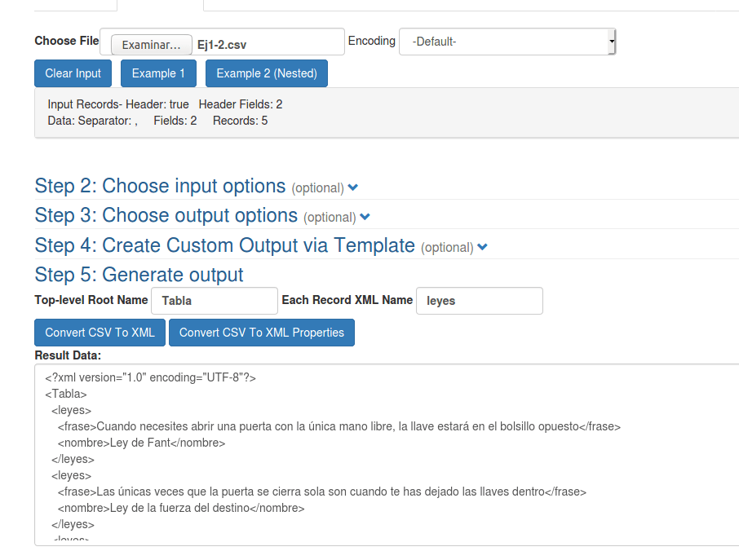The image size is (739, 560).
Task: Click the selected file name Ej1-2.csv
Action: pos(222,45)
